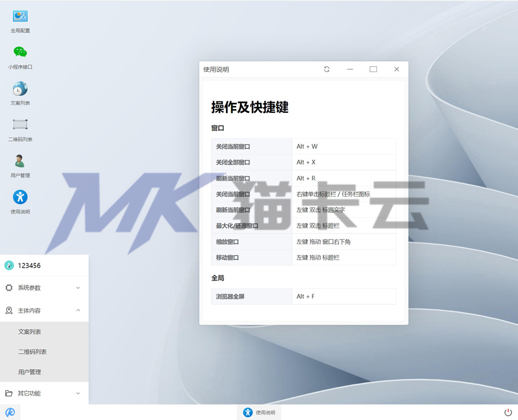Click the 缩放窗口 cell
Screen dimensions: 518x420
point(252,242)
